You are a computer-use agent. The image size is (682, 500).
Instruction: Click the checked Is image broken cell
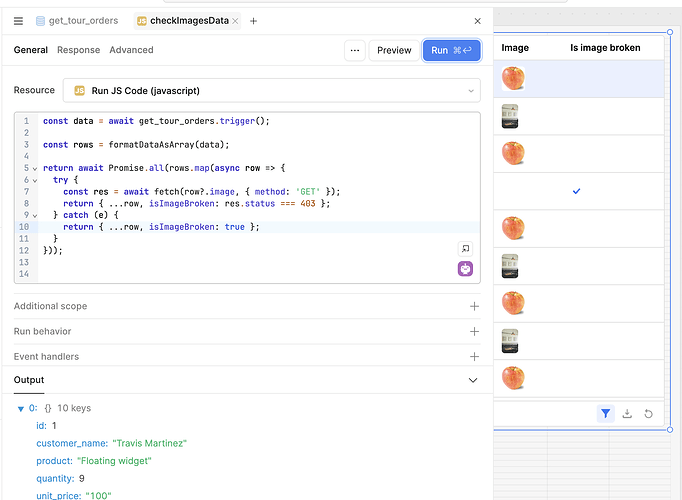(x=576, y=191)
